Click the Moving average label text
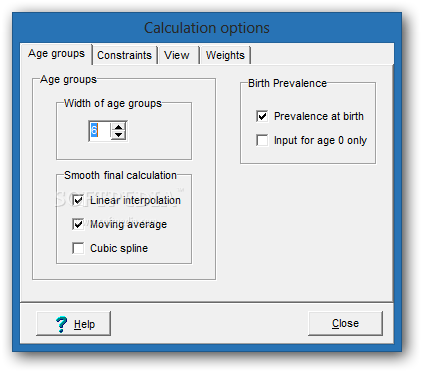The height and width of the screenshot is (372, 422). [128, 224]
